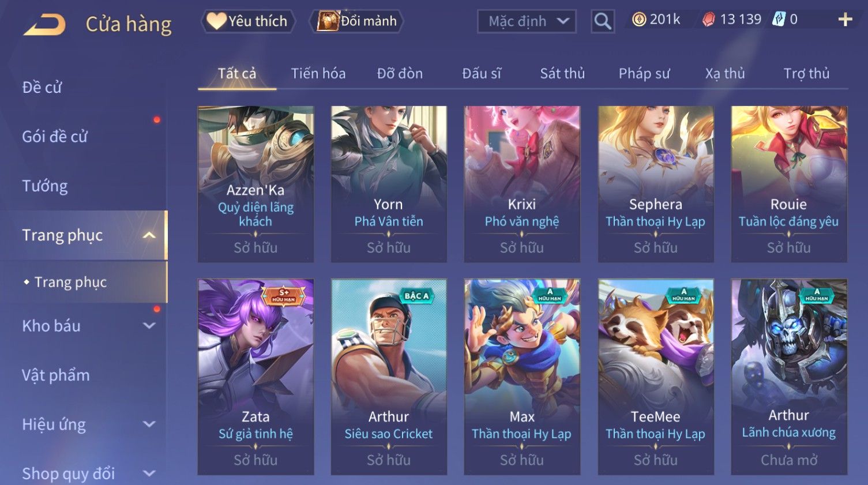
Task: Open the Mặc định sort dropdown
Action: [527, 21]
